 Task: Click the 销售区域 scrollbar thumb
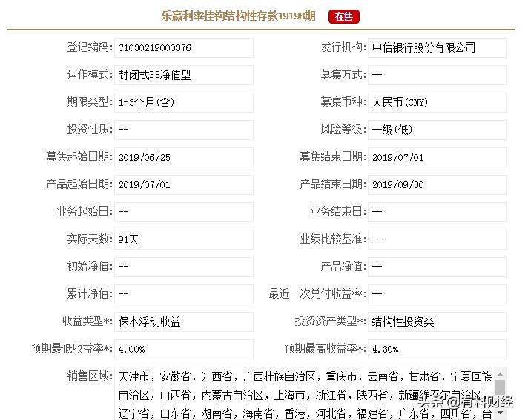pyautogui.click(x=501, y=387)
